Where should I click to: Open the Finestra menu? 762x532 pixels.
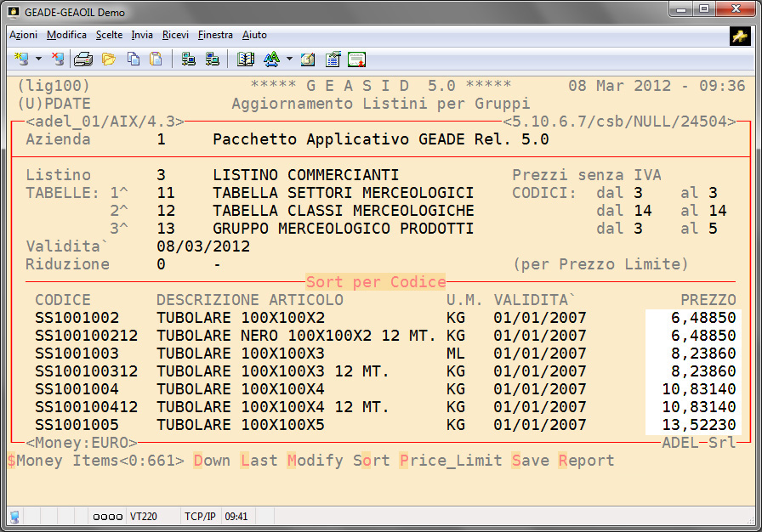[215, 35]
